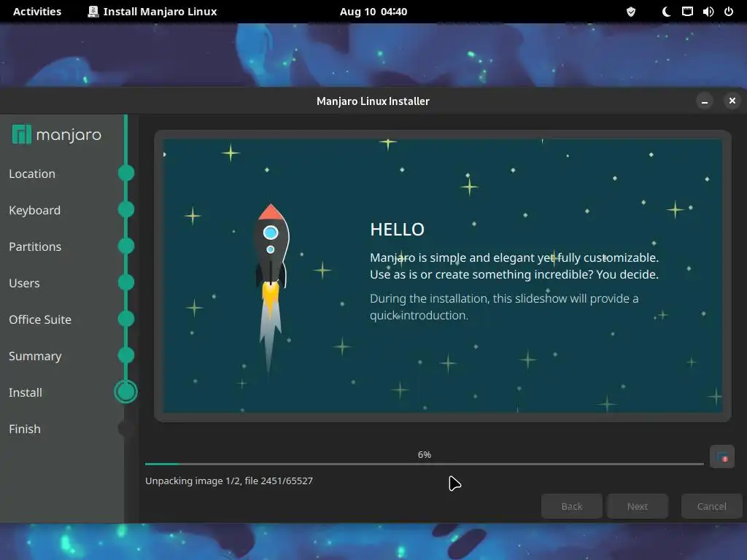Click the Location step progress marker dot

coord(126,173)
